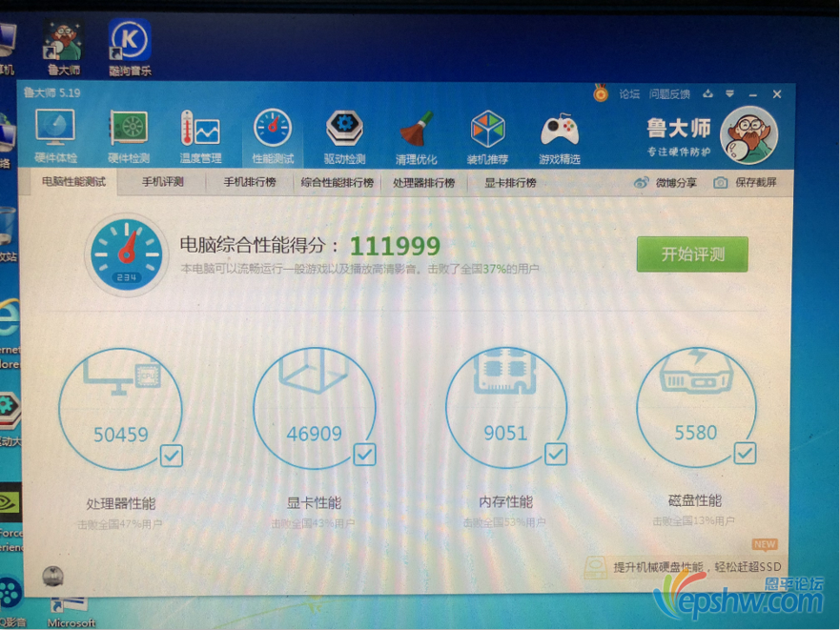Click the 鲁大师 avatar in the header

click(x=748, y=135)
